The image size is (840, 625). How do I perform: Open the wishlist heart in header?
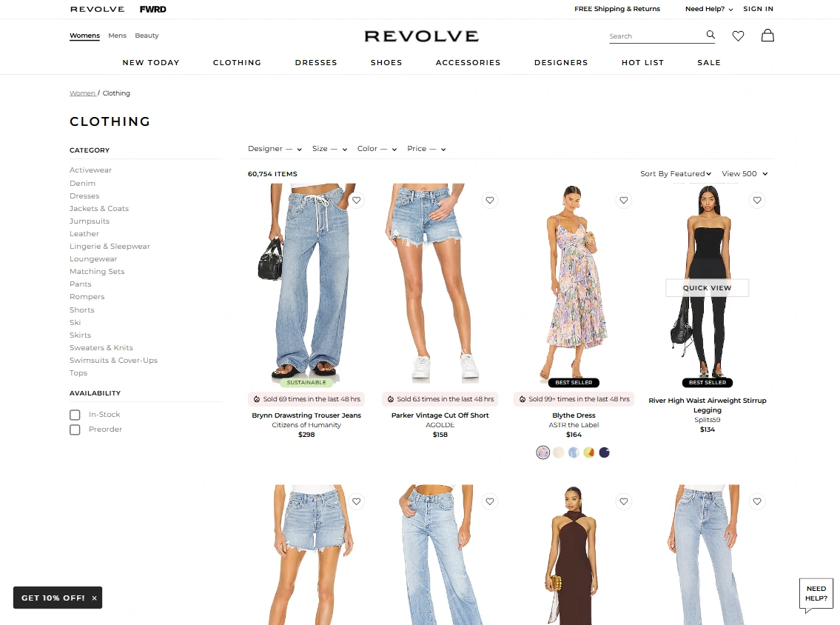pos(738,36)
